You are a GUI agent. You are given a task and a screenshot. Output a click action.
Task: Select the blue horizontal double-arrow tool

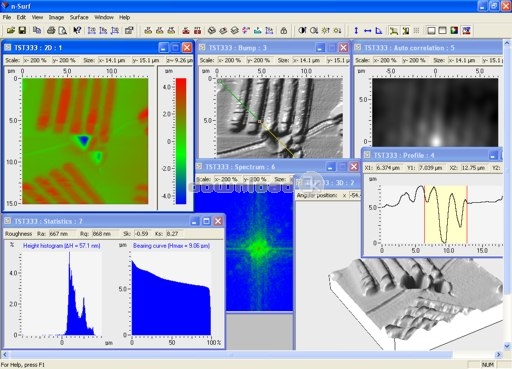click(367, 31)
